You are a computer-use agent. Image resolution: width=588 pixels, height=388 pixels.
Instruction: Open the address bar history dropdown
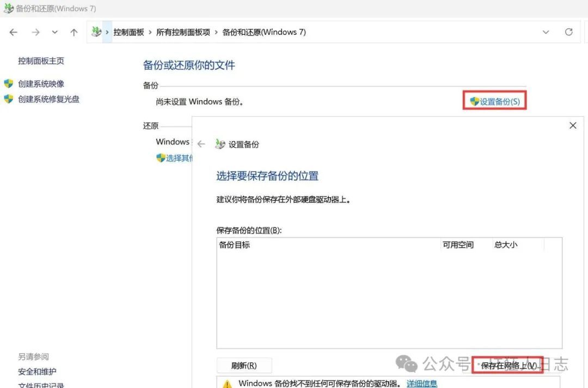(x=546, y=32)
